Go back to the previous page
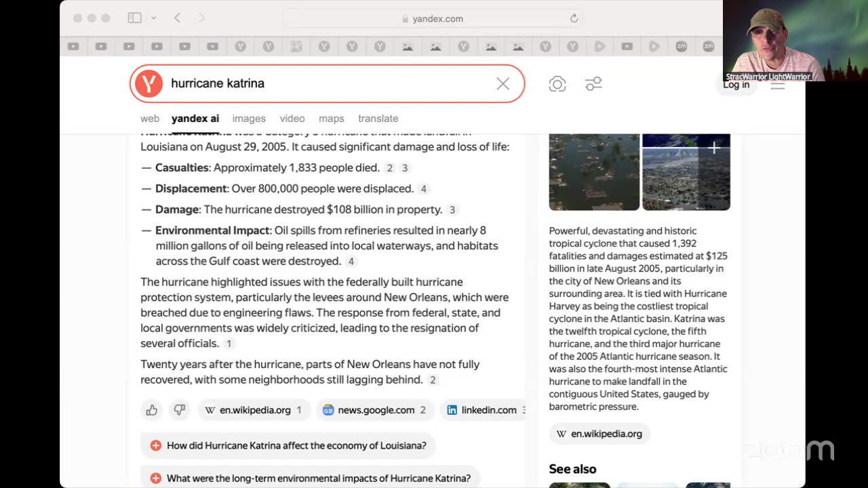 [178, 18]
